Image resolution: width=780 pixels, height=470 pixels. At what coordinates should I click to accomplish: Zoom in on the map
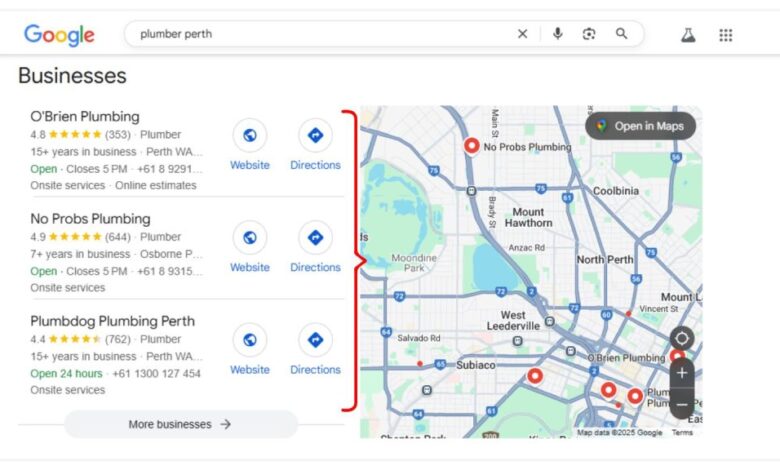(682, 373)
